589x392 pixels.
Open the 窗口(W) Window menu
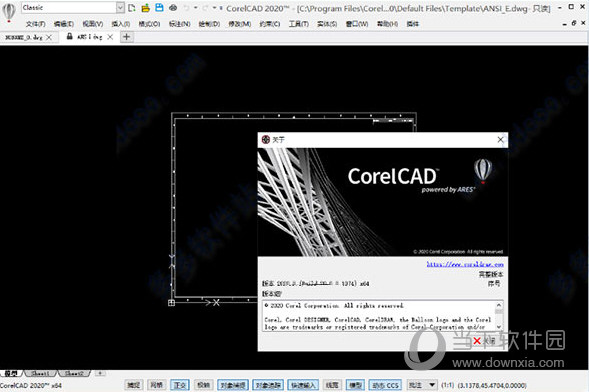(x=357, y=24)
